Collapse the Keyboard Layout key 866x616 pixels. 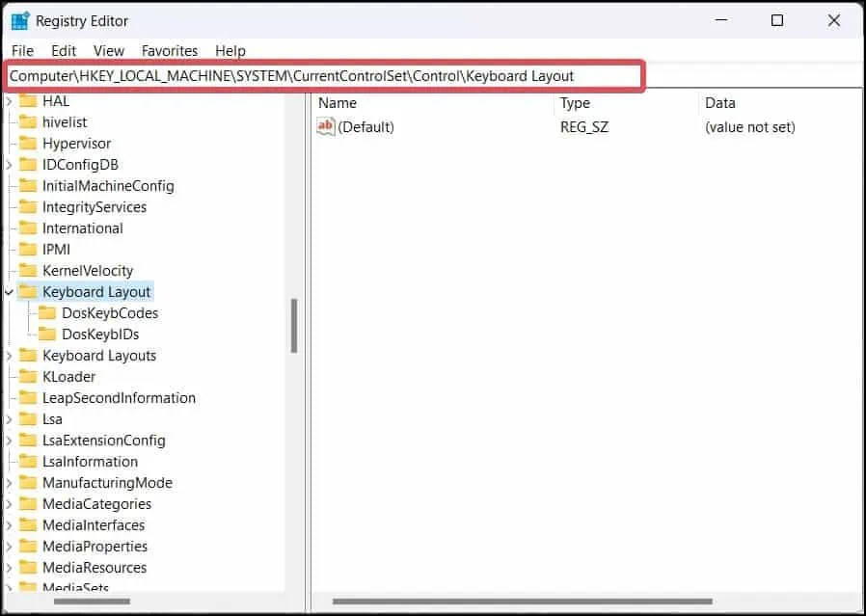[9, 292]
